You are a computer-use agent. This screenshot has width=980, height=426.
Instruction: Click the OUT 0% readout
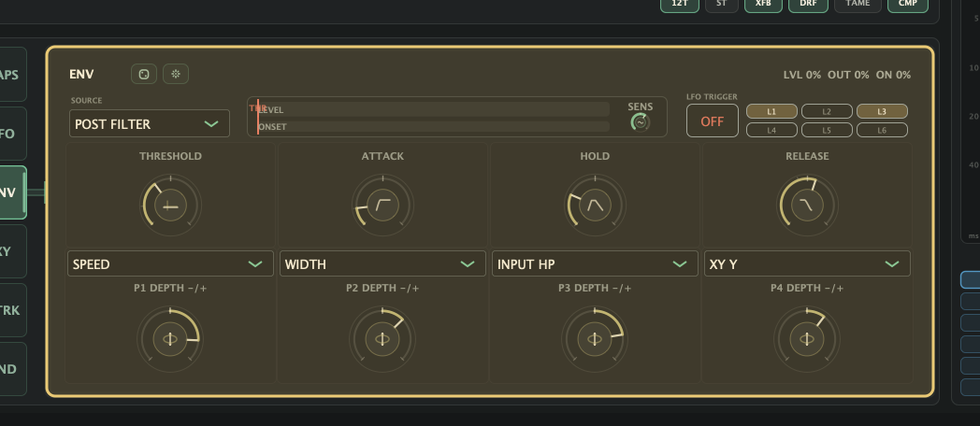pyautogui.click(x=848, y=75)
